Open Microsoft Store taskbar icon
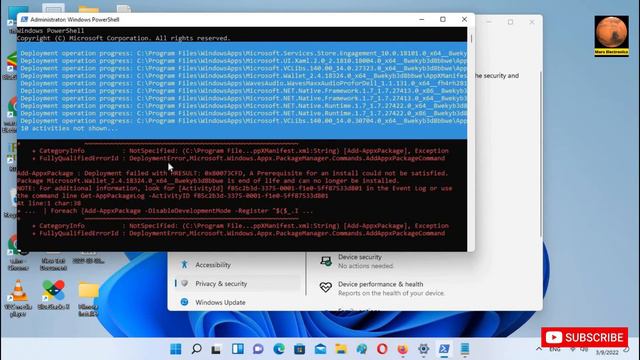This screenshot has width=640, height=360. (x=300, y=349)
